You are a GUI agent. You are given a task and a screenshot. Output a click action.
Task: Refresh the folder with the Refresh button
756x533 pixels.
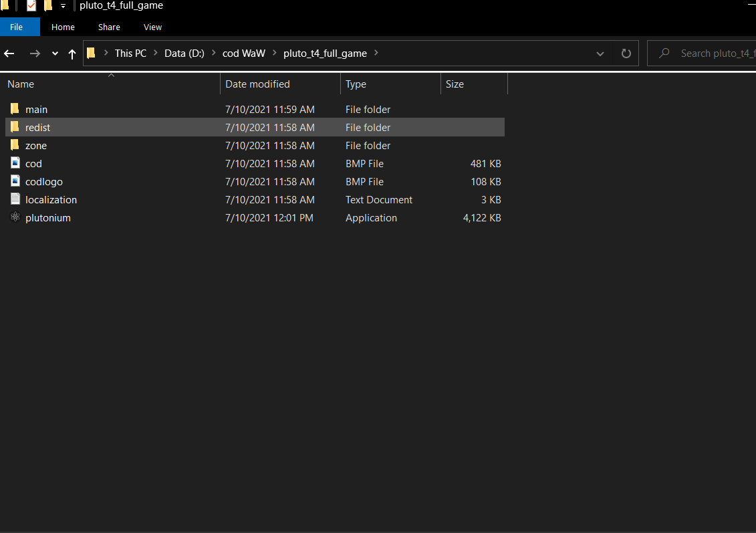tap(626, 54)
